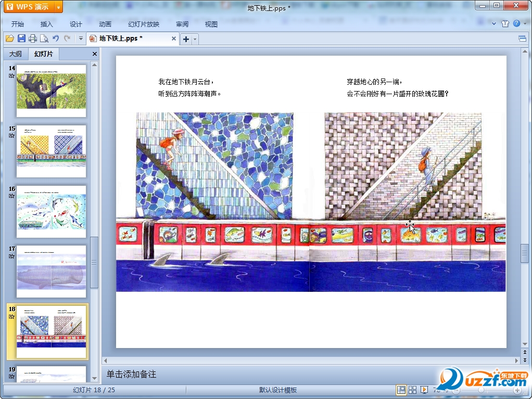
Task: Go to previous slide double-arrow button
Action: point(525,353)
